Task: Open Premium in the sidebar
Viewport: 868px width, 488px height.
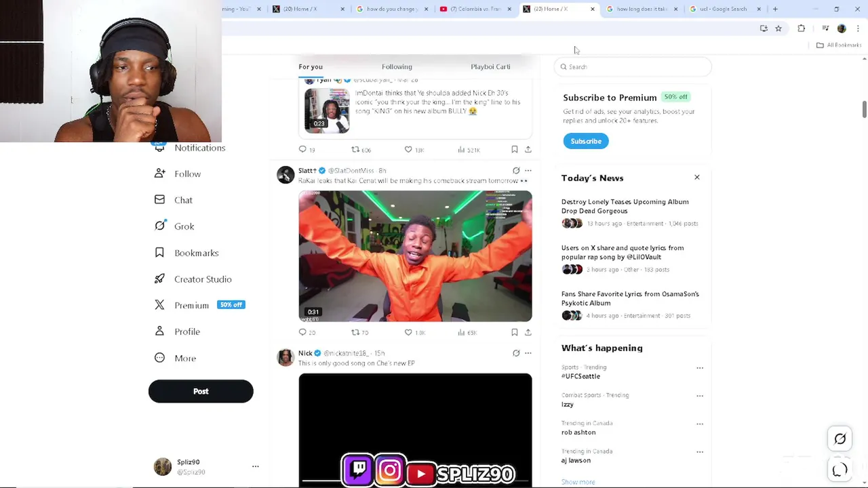Action: click(199, 305)
